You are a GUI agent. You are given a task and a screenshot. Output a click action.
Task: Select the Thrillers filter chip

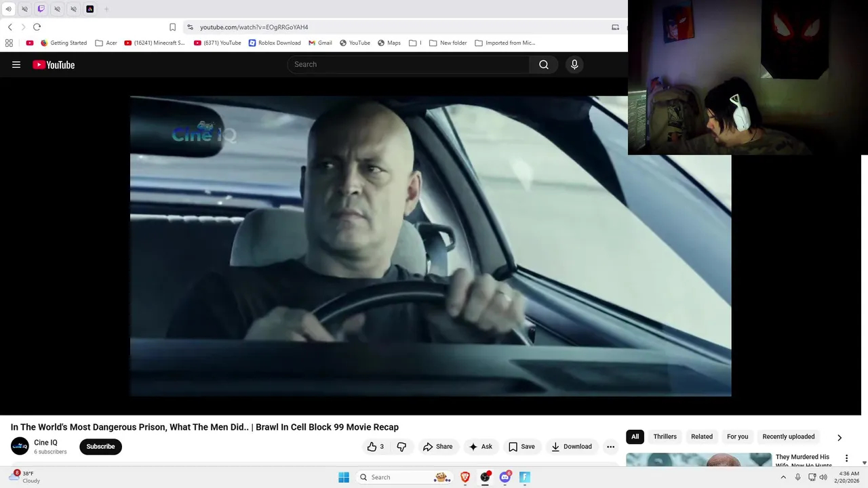coord(665,436)
